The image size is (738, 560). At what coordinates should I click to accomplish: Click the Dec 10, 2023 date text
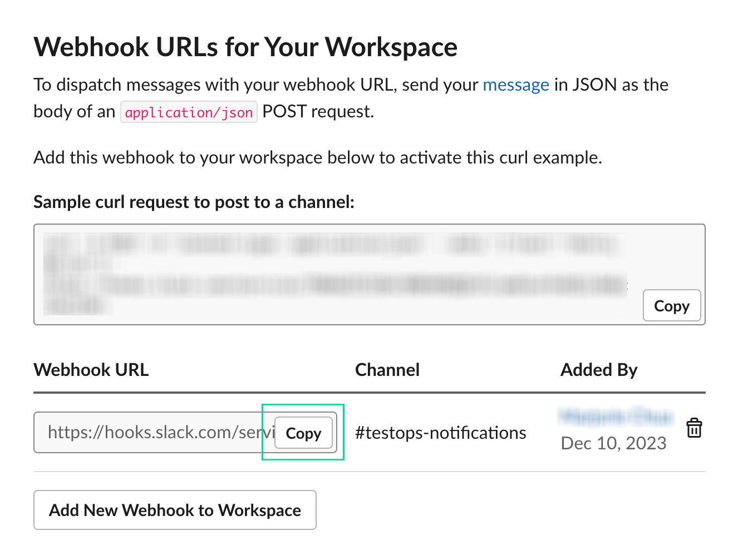pos(613,443)
